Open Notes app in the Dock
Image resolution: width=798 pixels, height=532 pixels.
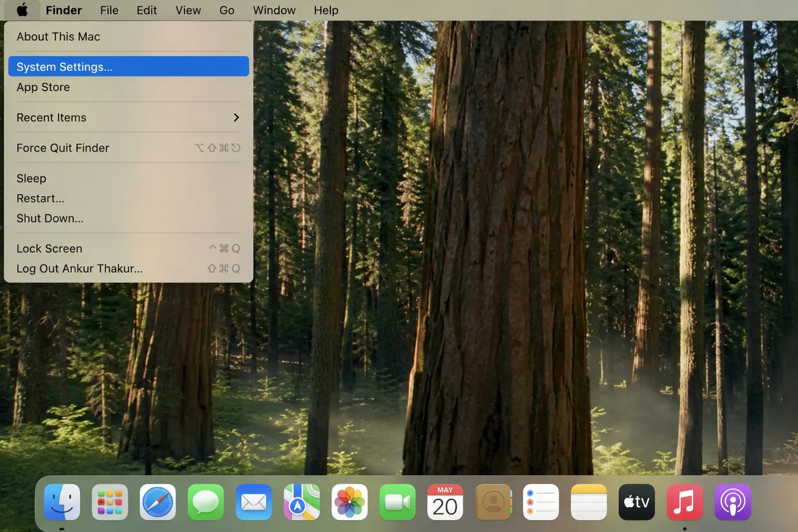589,502
